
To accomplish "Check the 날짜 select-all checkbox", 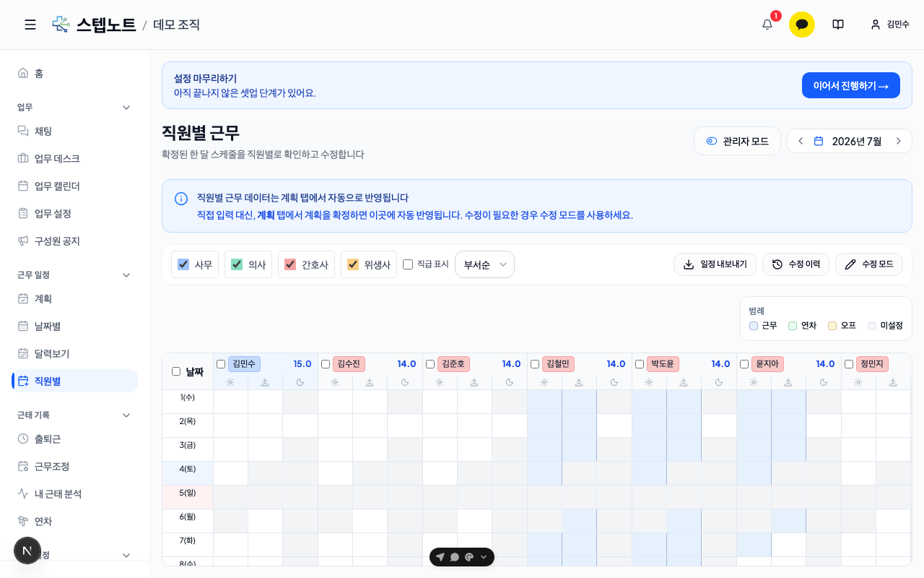I will point(176,371).
